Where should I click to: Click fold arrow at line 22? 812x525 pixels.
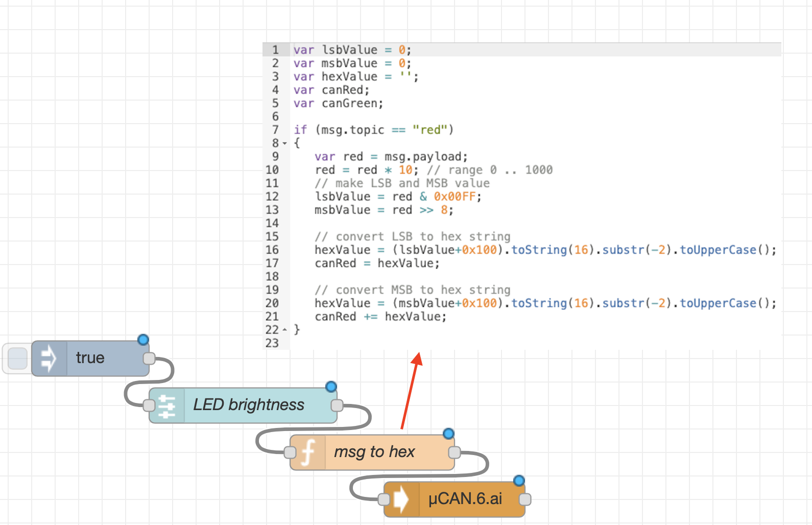[285, 330]
